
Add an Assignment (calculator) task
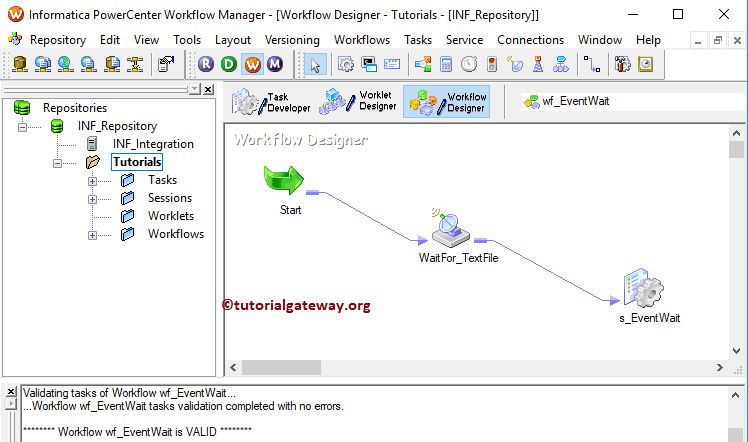(x=446, y=64)
